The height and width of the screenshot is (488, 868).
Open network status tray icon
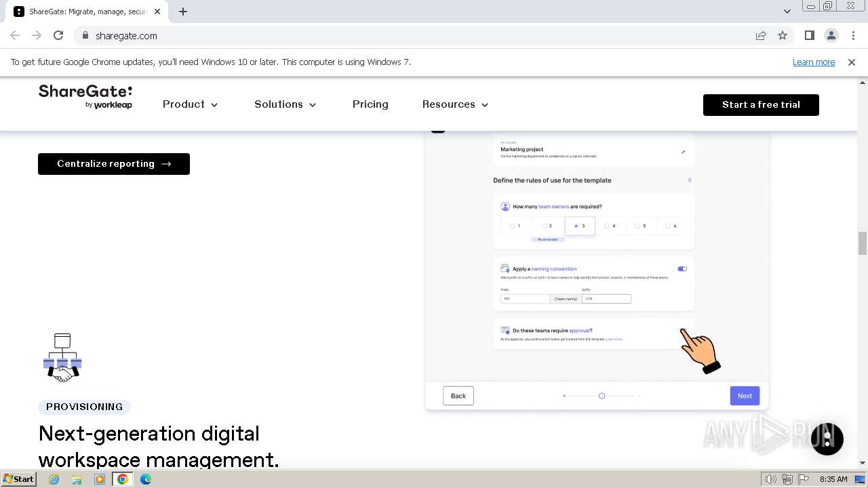(787, 479)
